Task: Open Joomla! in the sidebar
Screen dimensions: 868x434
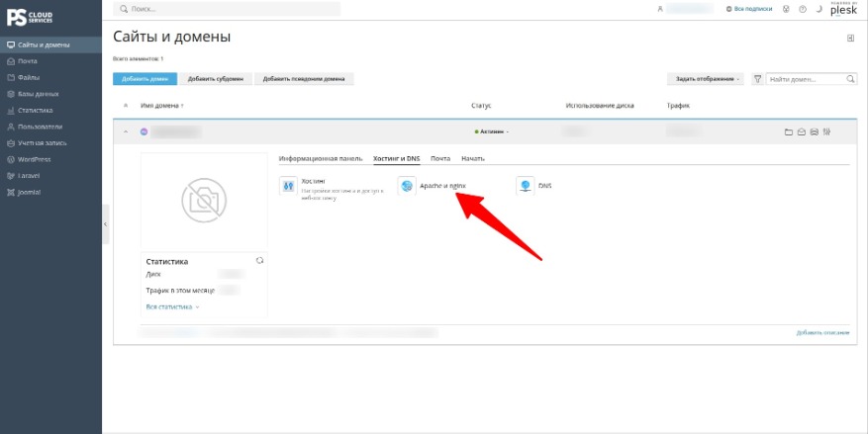Action: click(x=50, y=193)
